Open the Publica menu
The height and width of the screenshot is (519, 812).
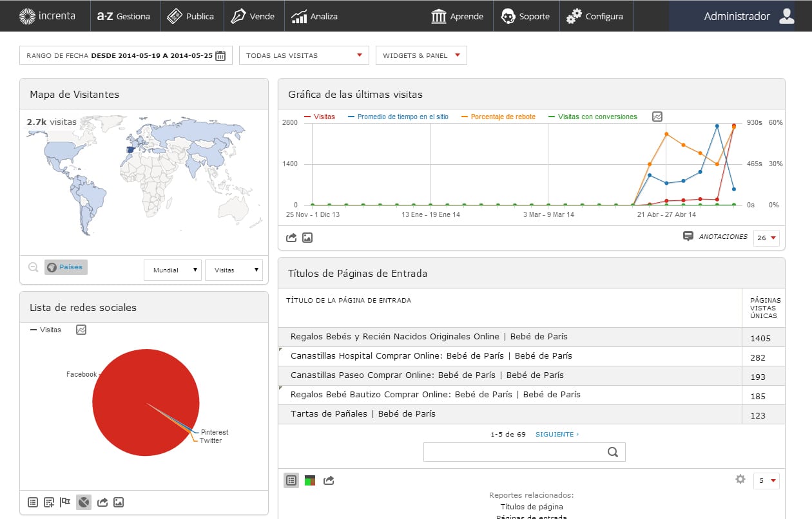(x=190, y=16)
